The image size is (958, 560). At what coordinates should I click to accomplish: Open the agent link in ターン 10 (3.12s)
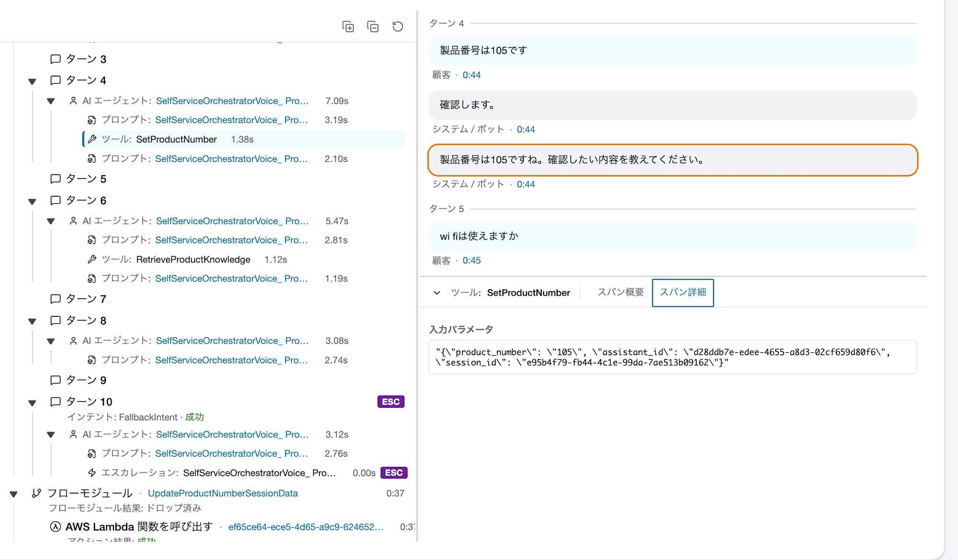(x=232, y=434)
